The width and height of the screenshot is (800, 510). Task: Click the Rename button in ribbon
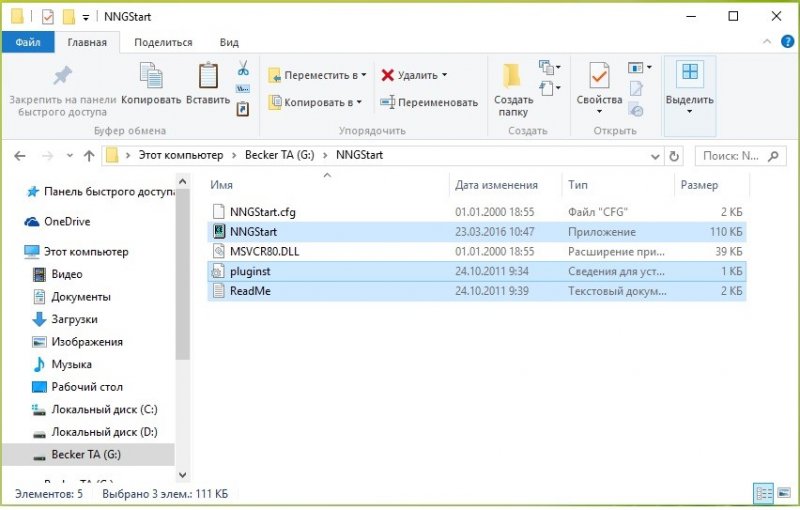coord(430,102)
